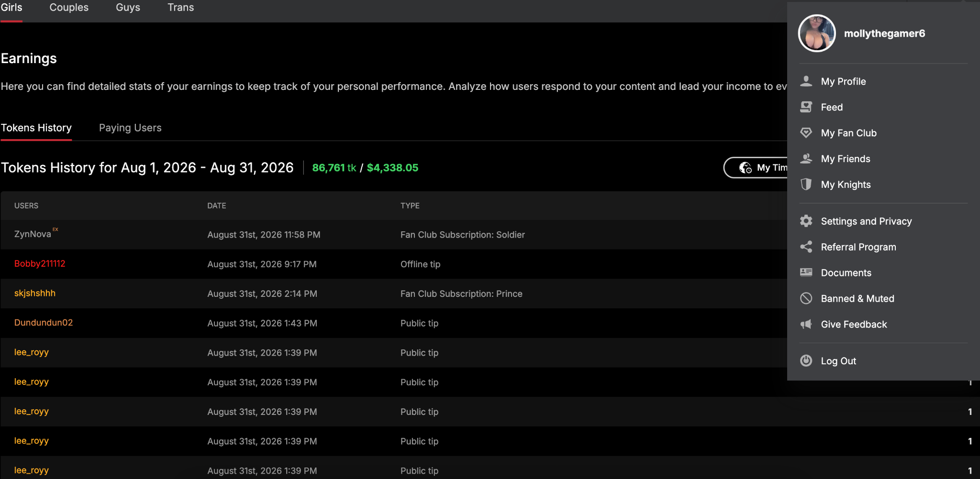The width and height of the screenshot is (980, 479).
Task: Click the Log Out power icon
Action: pyautogui.click(x=806, y=360)
